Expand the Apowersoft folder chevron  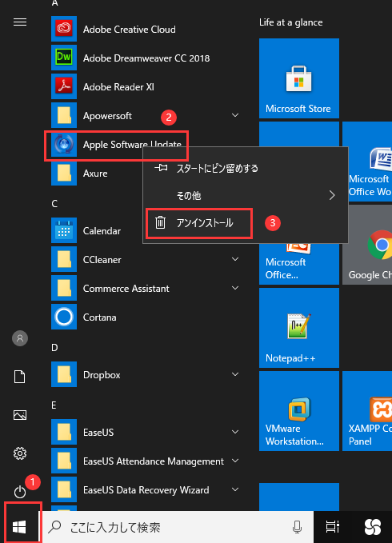235,115
